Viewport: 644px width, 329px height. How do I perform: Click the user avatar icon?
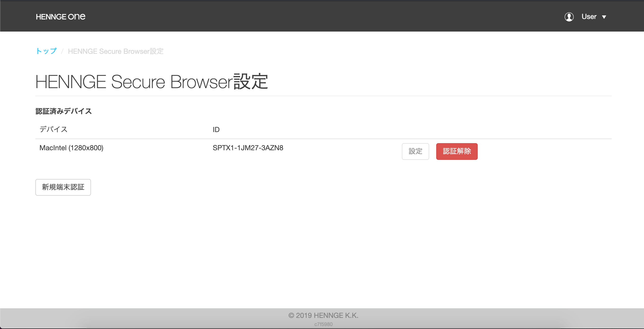coord(569,17)
